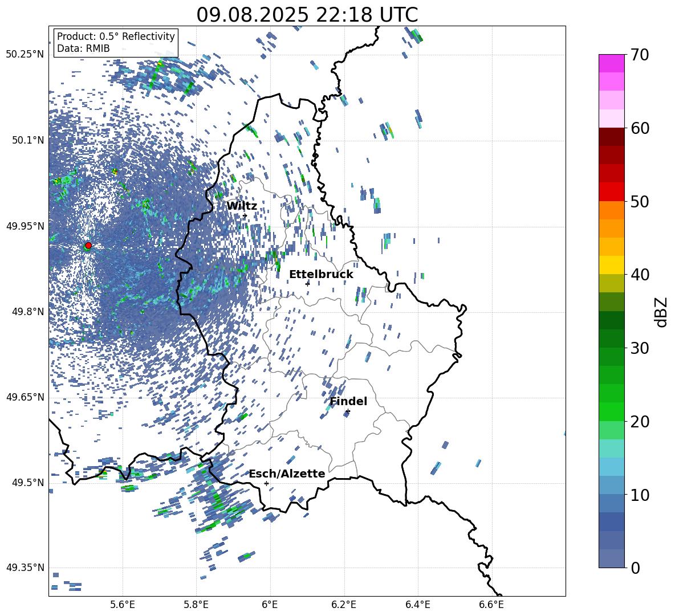Click the 49.65°N latitude label
675x616 pixels.
tap(25, 397)
